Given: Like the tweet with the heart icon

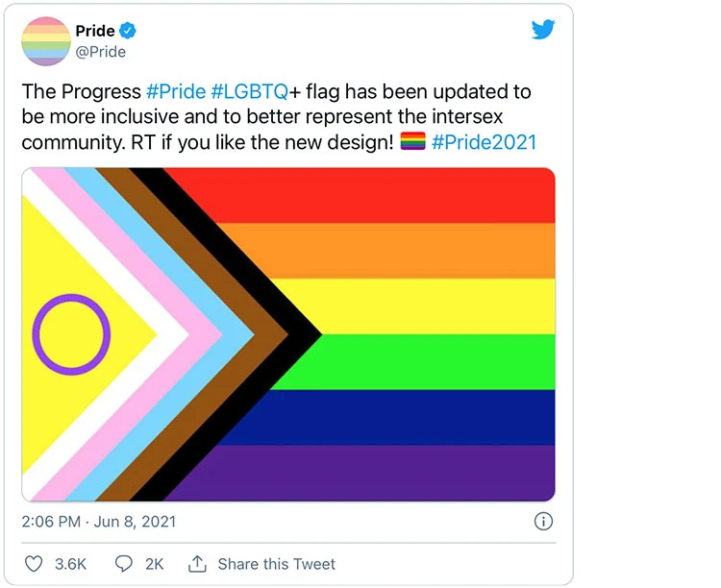Looking at the screenshot, I should 34,563.
